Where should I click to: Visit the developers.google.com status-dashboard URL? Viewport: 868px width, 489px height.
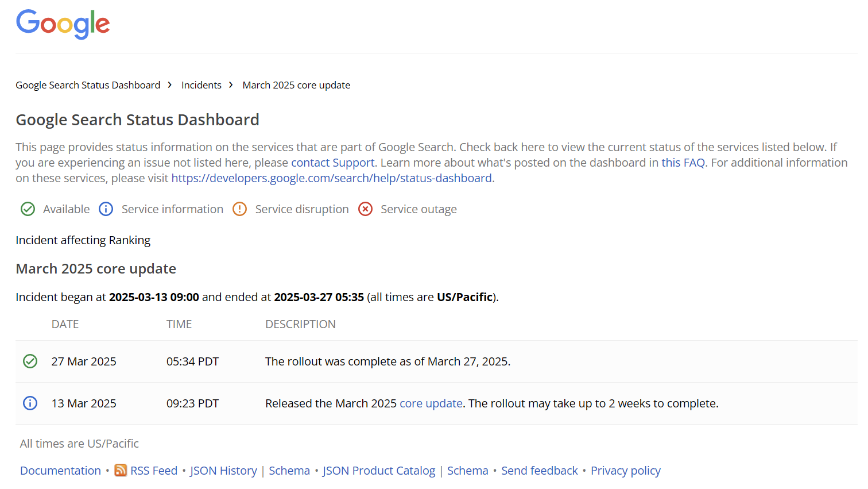tap(331, 178)
